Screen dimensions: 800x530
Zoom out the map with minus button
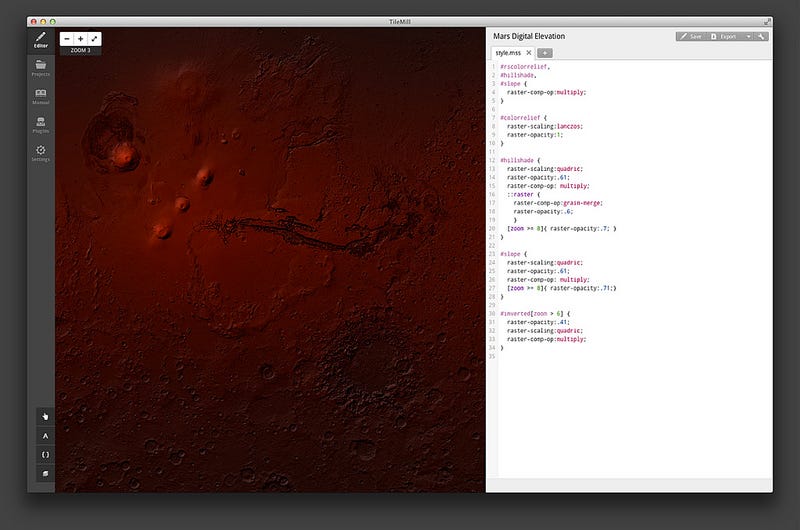[67, 39]
